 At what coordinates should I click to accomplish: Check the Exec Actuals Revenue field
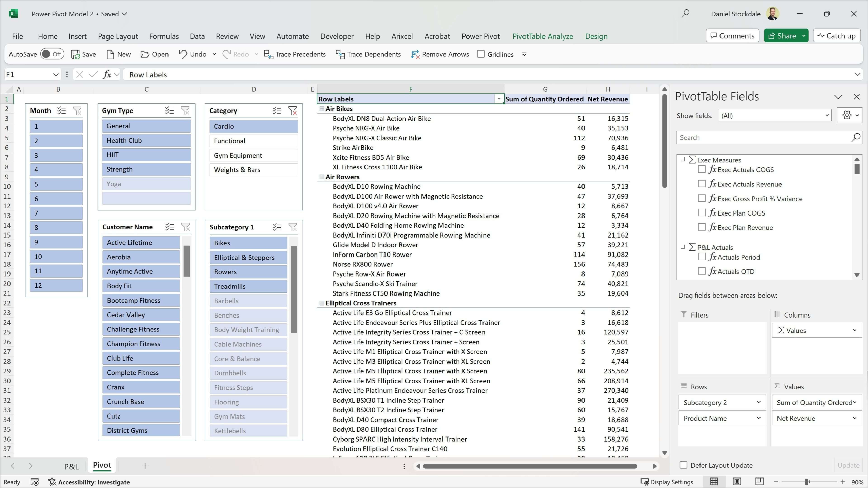[702, 184]
